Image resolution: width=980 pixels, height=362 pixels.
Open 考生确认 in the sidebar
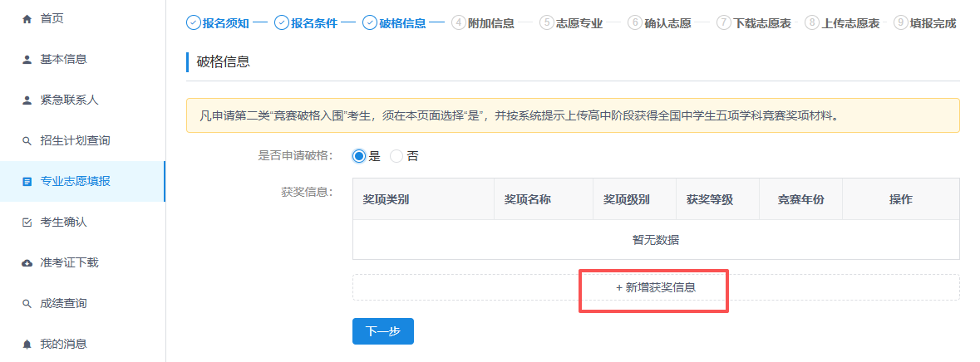tap(63, 222)
